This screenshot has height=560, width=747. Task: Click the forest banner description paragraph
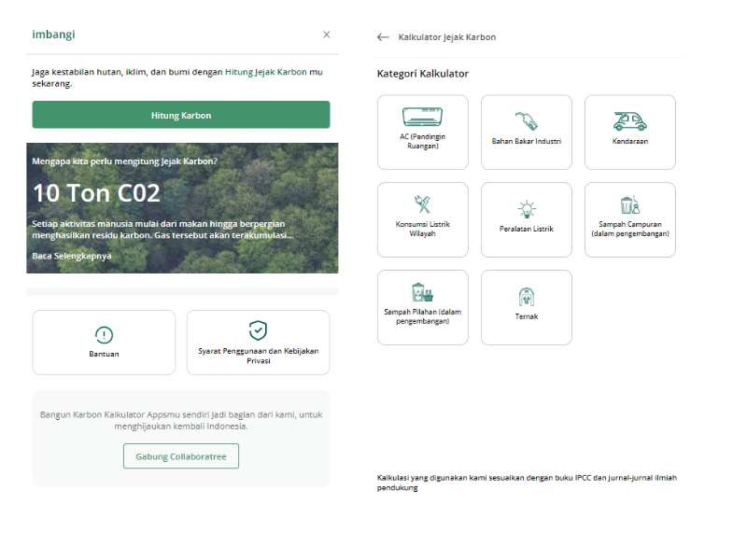click(162, 230)
